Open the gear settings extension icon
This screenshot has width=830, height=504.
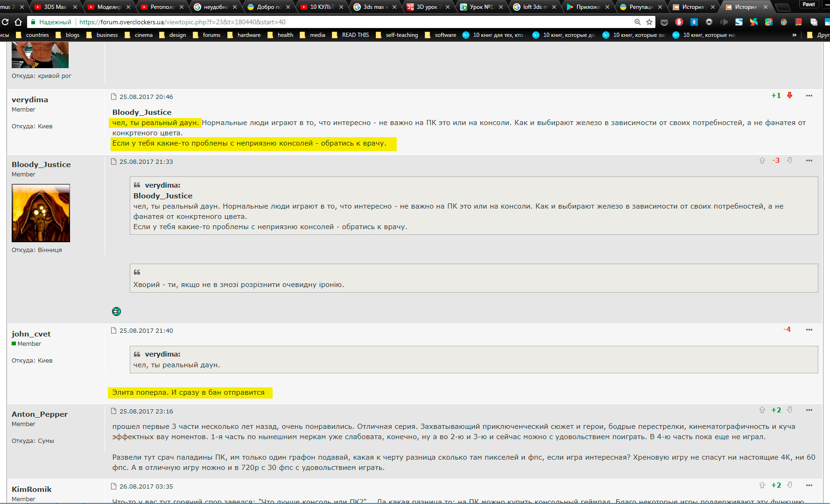(x=709, y=22)
